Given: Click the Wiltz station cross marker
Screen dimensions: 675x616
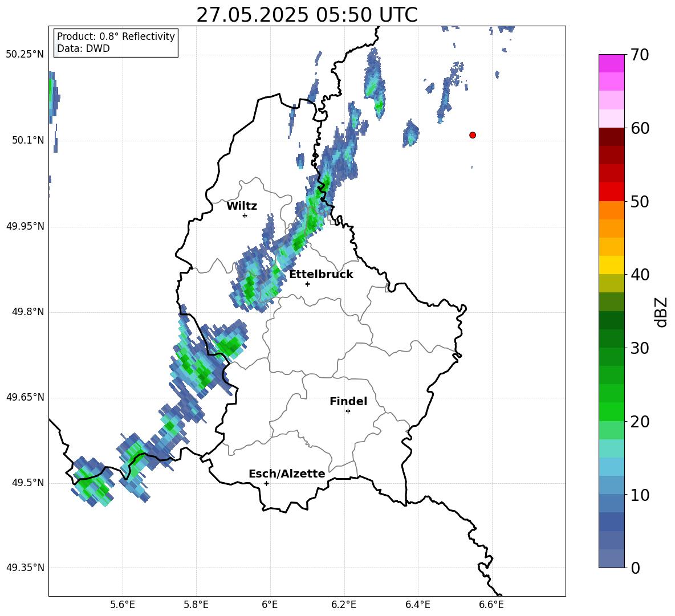Looking at the screenshot, I should coord(245,215).
